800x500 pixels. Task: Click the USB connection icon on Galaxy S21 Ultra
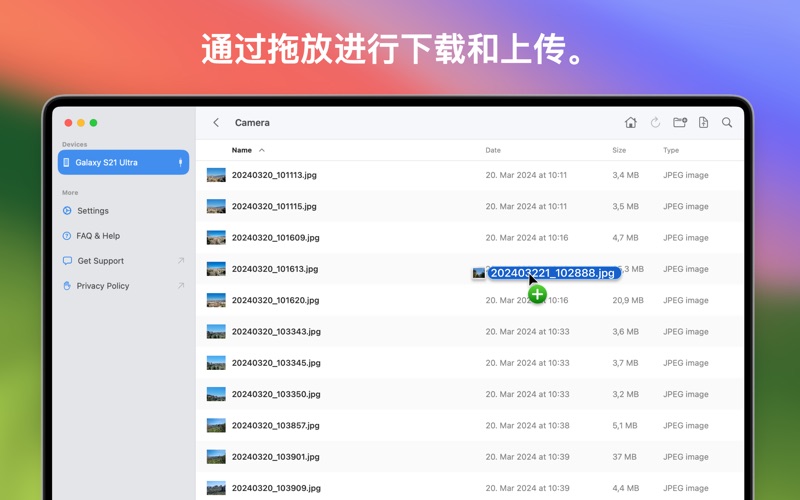point(180,162)
